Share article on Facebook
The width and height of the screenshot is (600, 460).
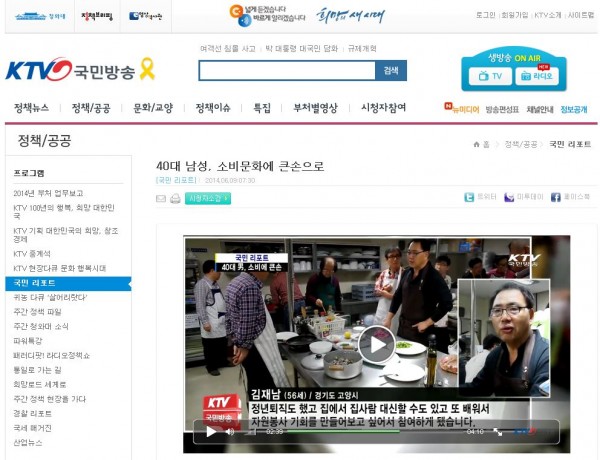570,198
